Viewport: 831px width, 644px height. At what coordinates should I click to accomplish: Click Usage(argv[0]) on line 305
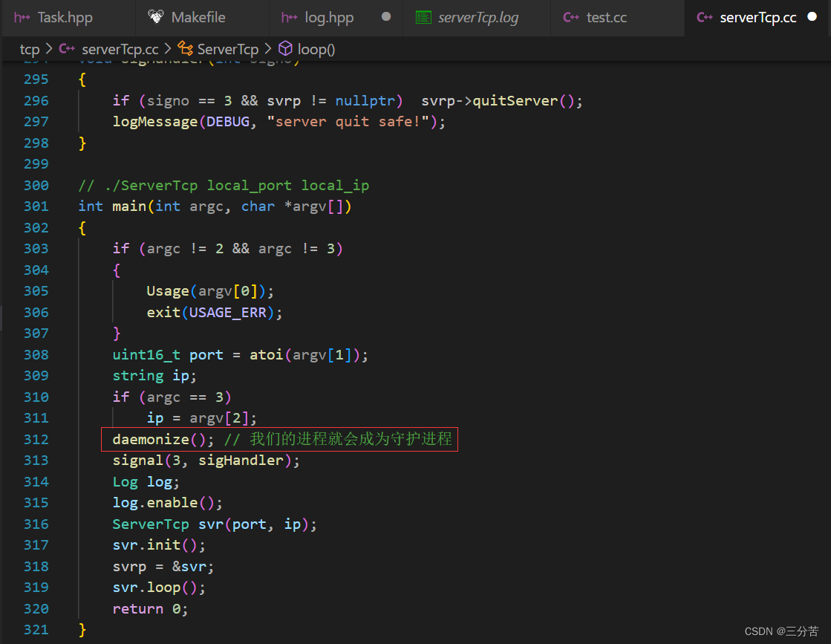(x=206, y=291)
